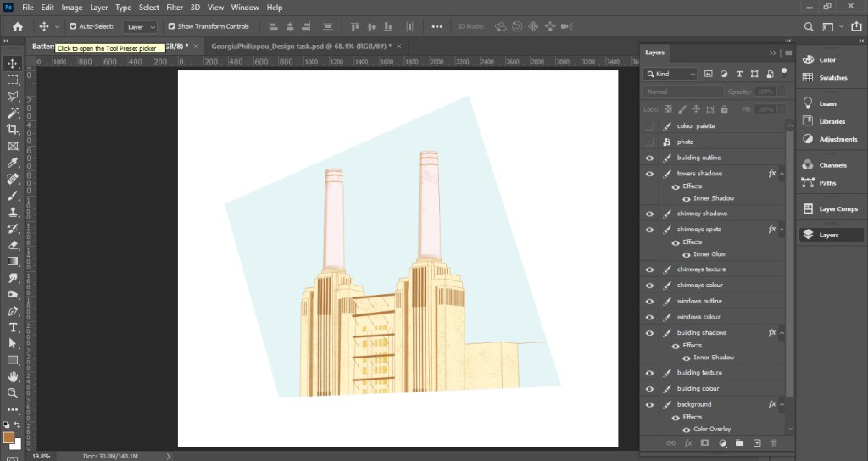Image resolution: width=868 pixels, height=461 pixels.
Task: Select the Move tool
Action: 13,64
